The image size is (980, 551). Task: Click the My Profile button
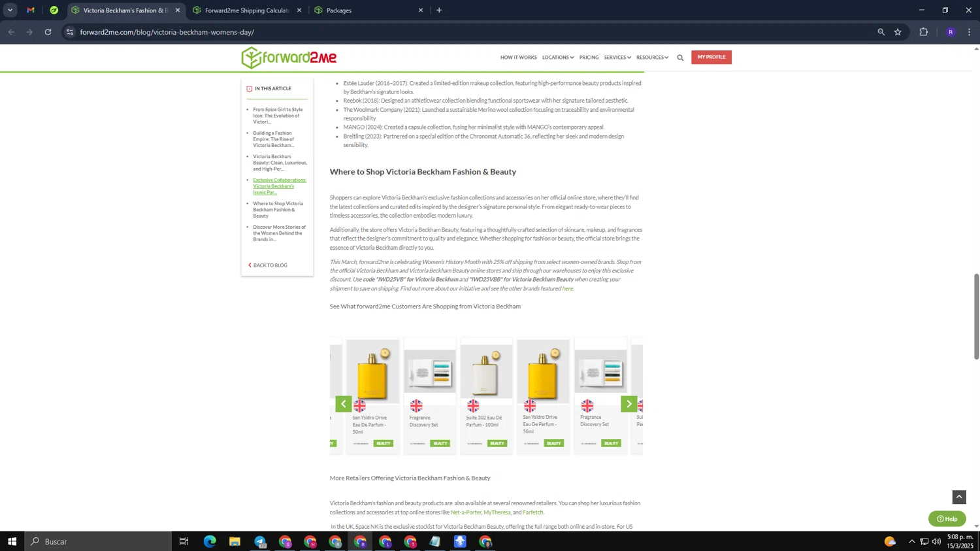click(x=711, y=57)
